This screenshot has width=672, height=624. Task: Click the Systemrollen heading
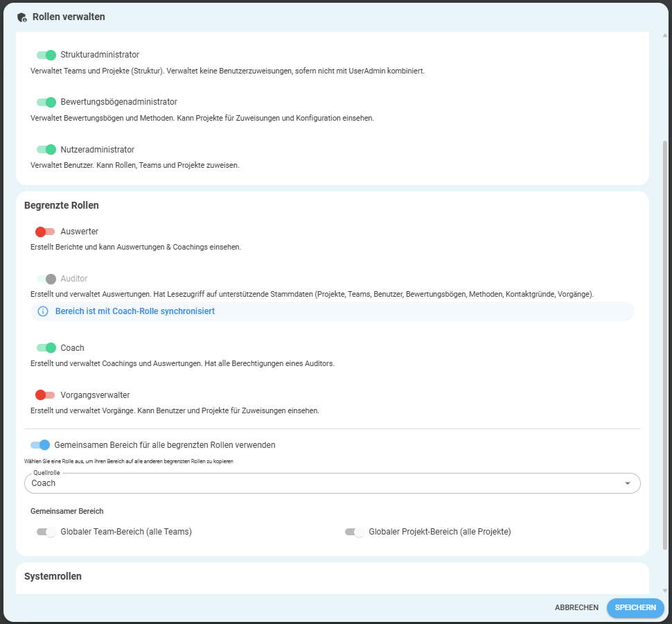click(x=53, y=576)
